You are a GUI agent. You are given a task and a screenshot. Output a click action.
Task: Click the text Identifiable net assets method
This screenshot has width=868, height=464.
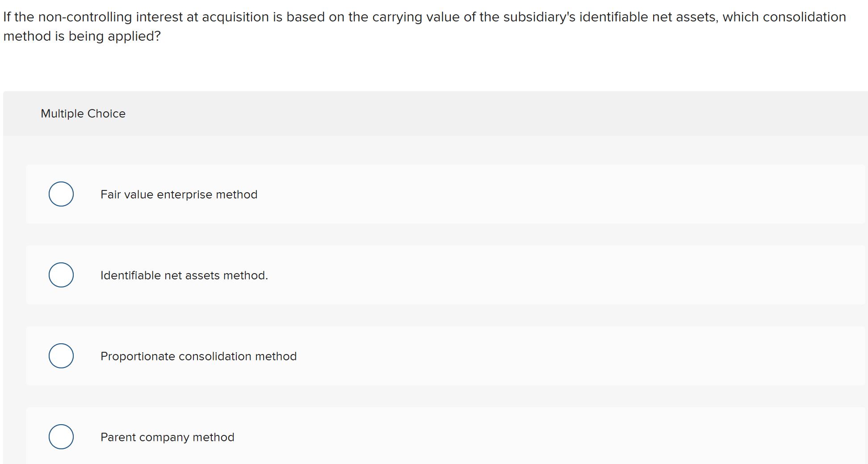[x=184, y=275]
